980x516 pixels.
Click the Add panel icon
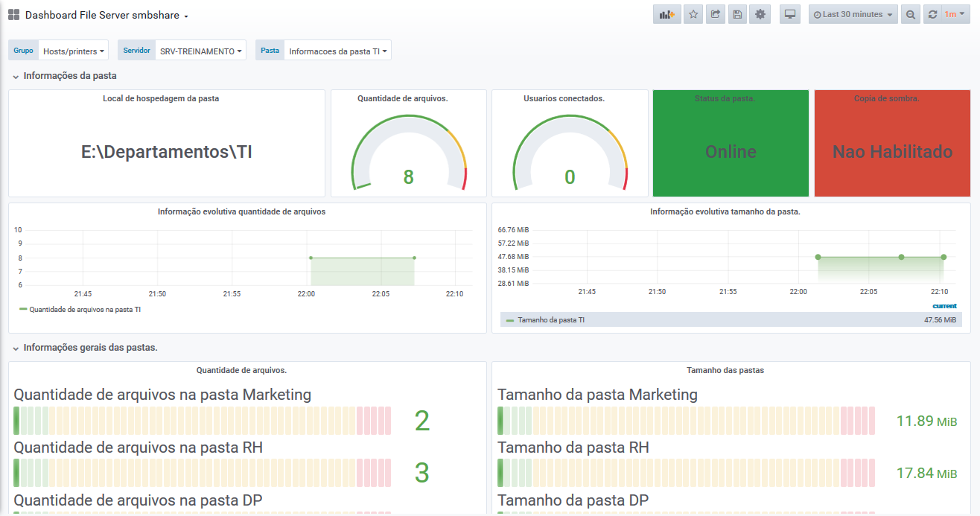(x=667, y=14)
